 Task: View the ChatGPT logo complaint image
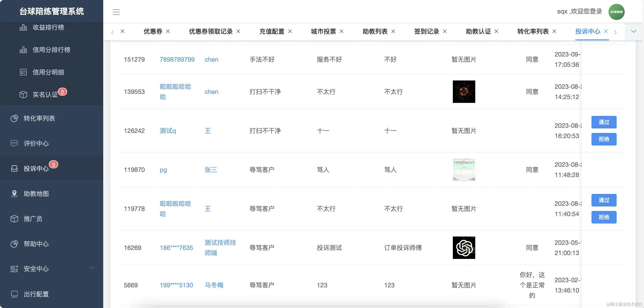tap(464, 247)
